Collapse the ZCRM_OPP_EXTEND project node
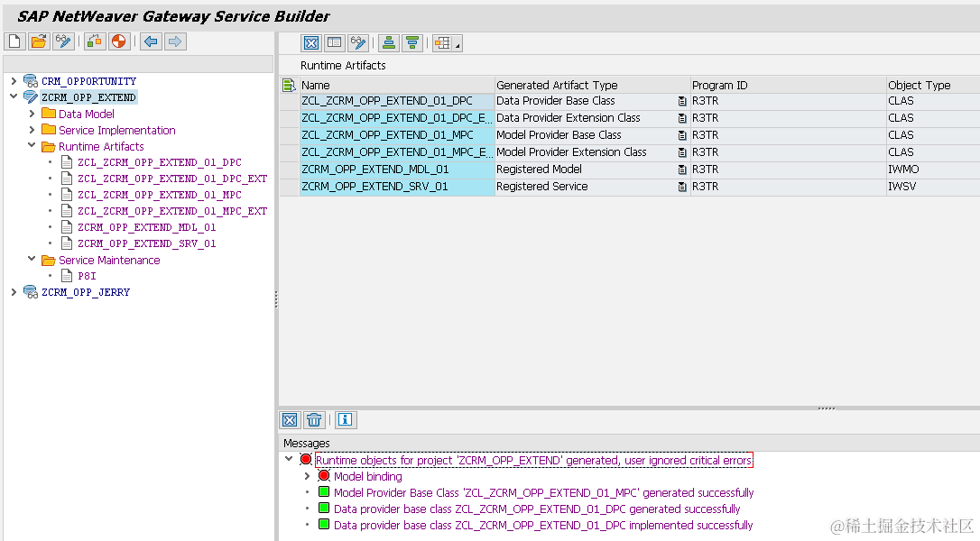Screen dimensions: 980x541 (14, 96)
